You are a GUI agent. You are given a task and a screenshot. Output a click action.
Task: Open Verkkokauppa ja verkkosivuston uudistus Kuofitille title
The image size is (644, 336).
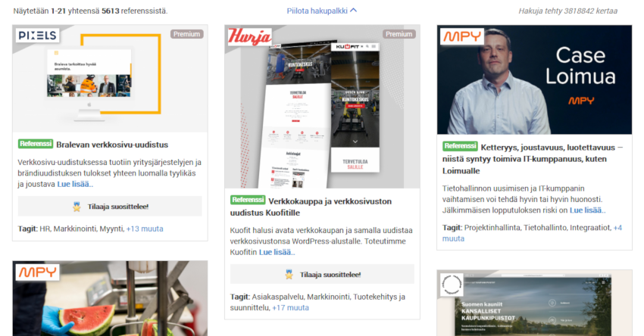pyautogui.click(x=311, y=207)
